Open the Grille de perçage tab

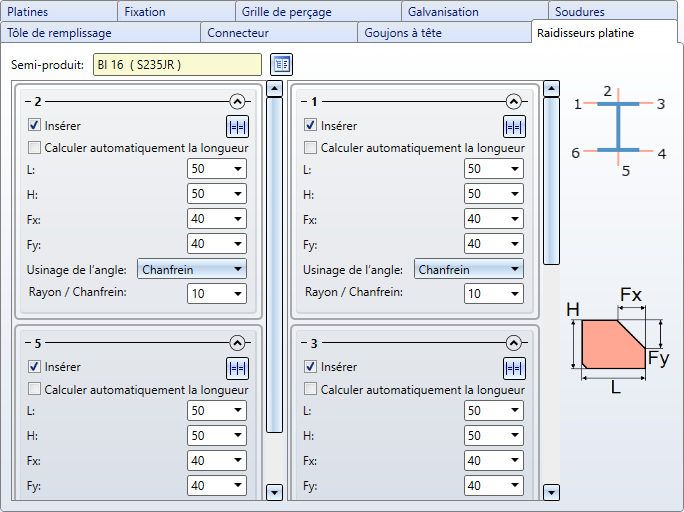click(x=318, y=11)
